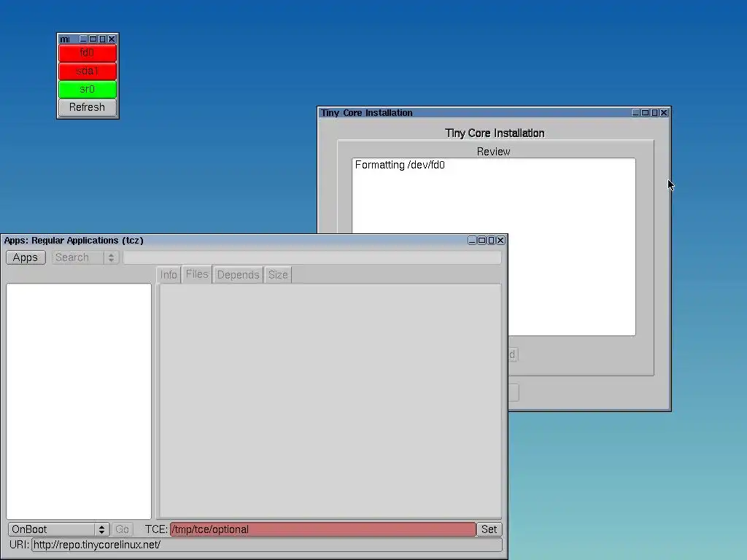
Task: Click the 'Formatting /dev/fd0' review text
Action: (400, 165)
